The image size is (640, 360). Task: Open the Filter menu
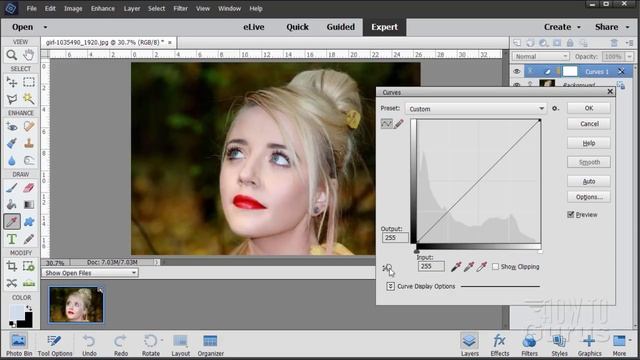(x=180, y=9)
